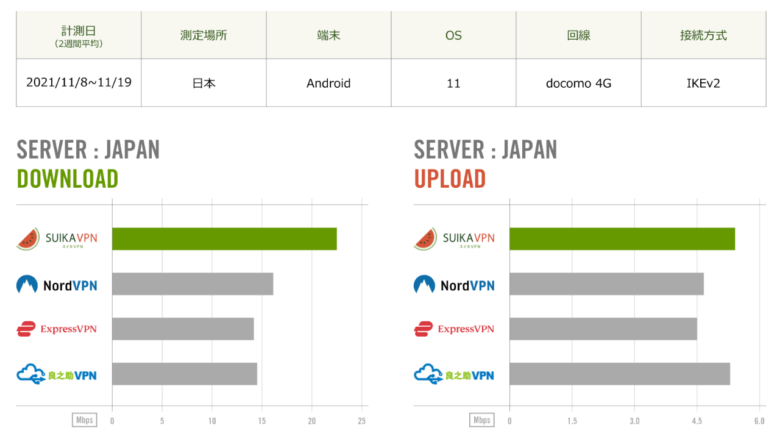Click the date cell 2021/11/8~11/19
Image resolution: width=780 pixels, height=439 pixels.
(79, 83)
